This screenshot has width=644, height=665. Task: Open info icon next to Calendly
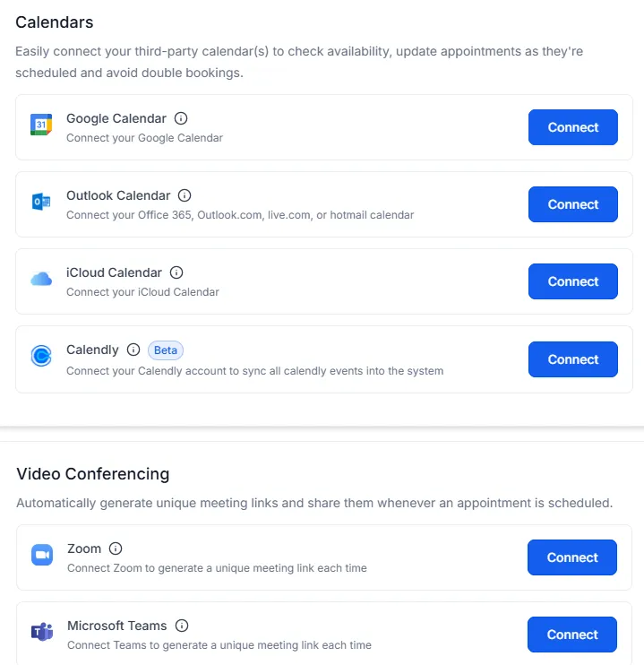[x=133, y=350]
